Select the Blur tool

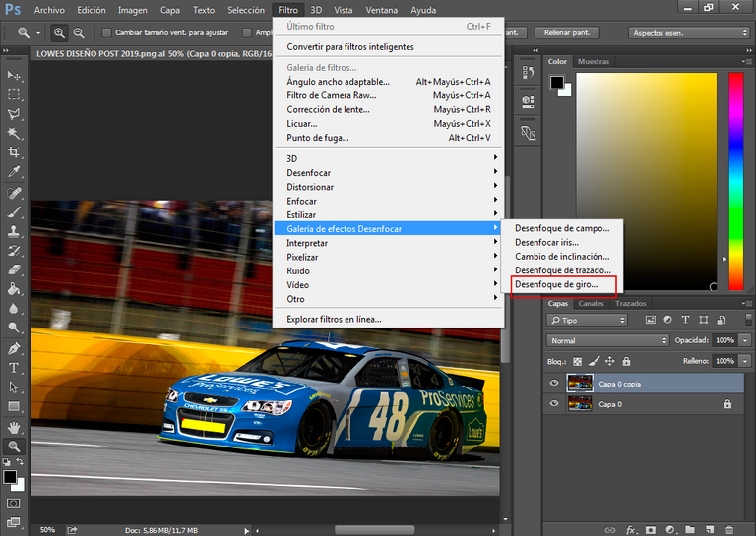click(14, 308)
